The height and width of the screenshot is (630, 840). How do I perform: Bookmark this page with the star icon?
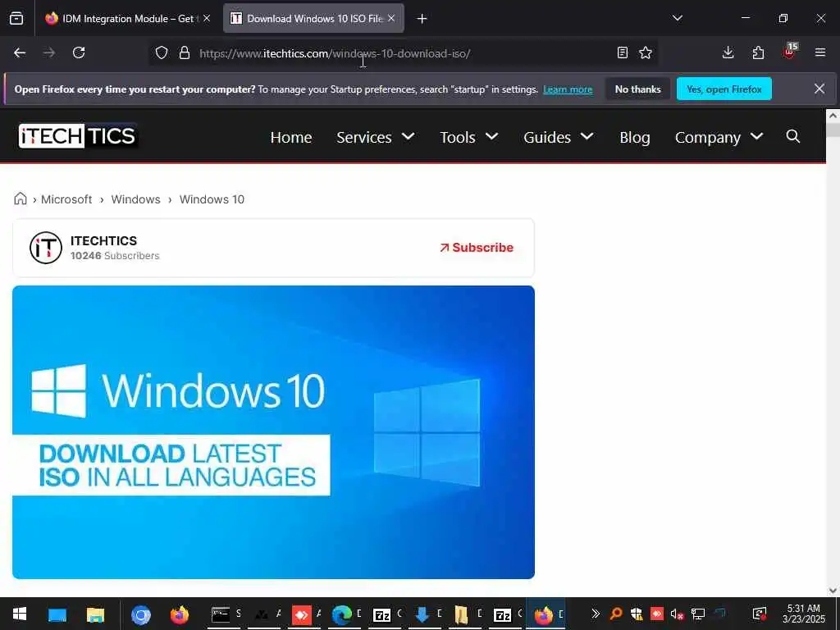(x=646, y=52)
